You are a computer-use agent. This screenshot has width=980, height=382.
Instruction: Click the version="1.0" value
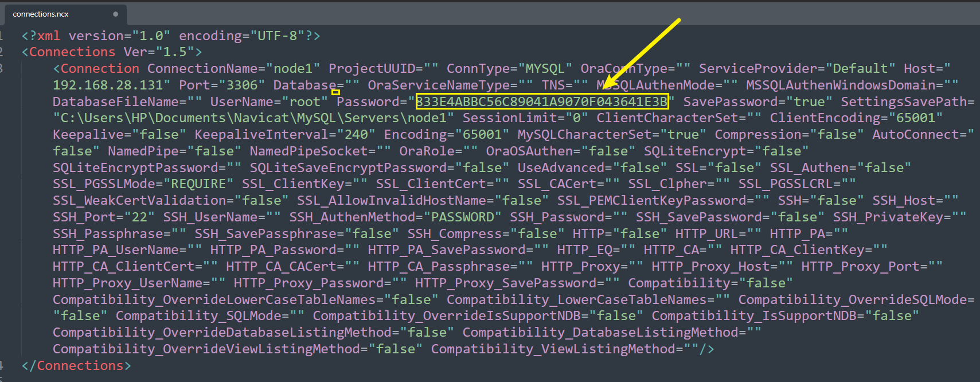click(120, 36)
